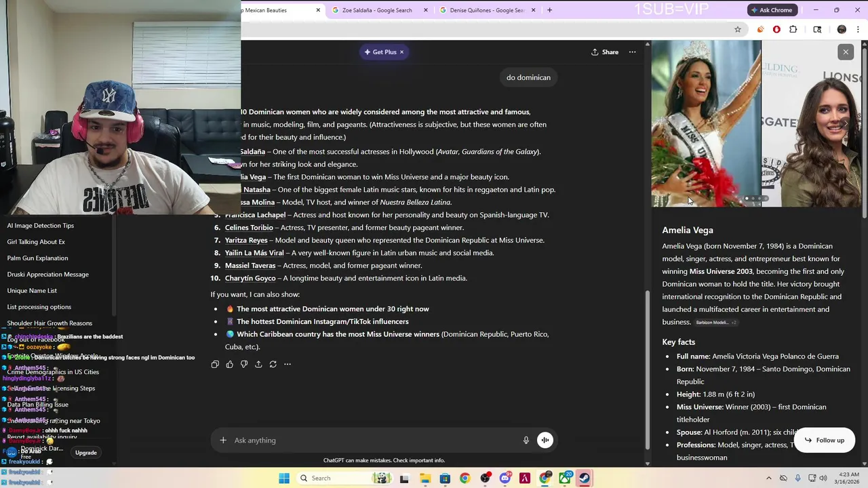Click the Share button

(604, 52)
